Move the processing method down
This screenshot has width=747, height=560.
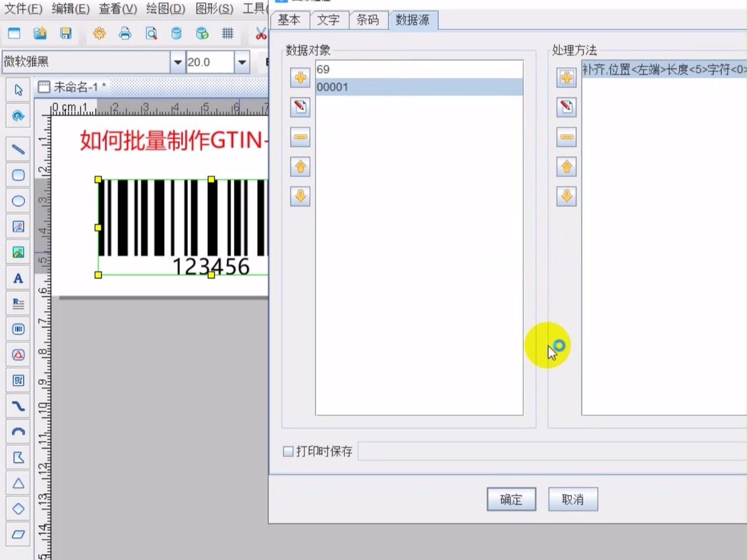(566, 196)
